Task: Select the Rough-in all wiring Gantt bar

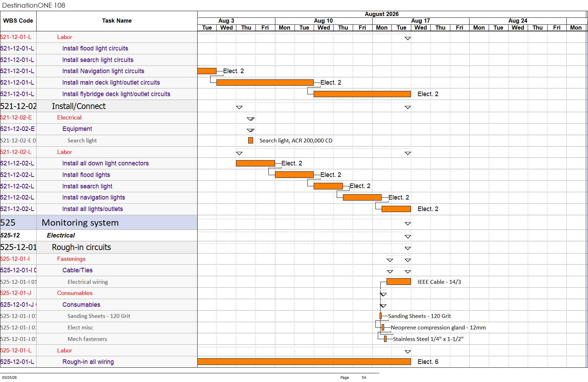Action: [x=304, y=362]
